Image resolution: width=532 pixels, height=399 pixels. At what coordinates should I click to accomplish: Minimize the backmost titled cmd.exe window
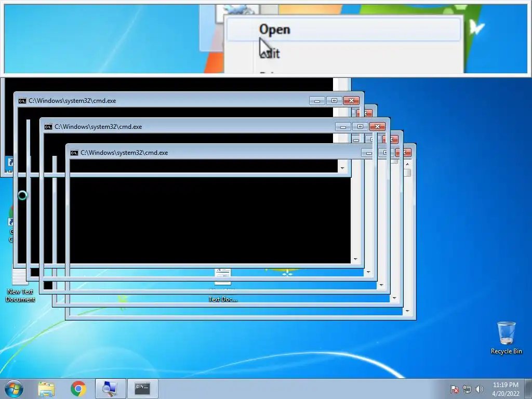click(x=317, y=100)
